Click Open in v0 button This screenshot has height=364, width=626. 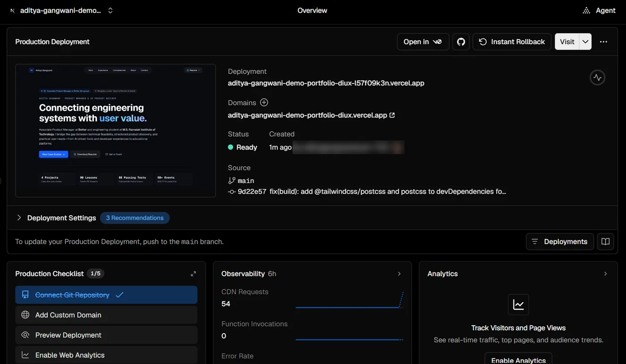coord(423,42)
